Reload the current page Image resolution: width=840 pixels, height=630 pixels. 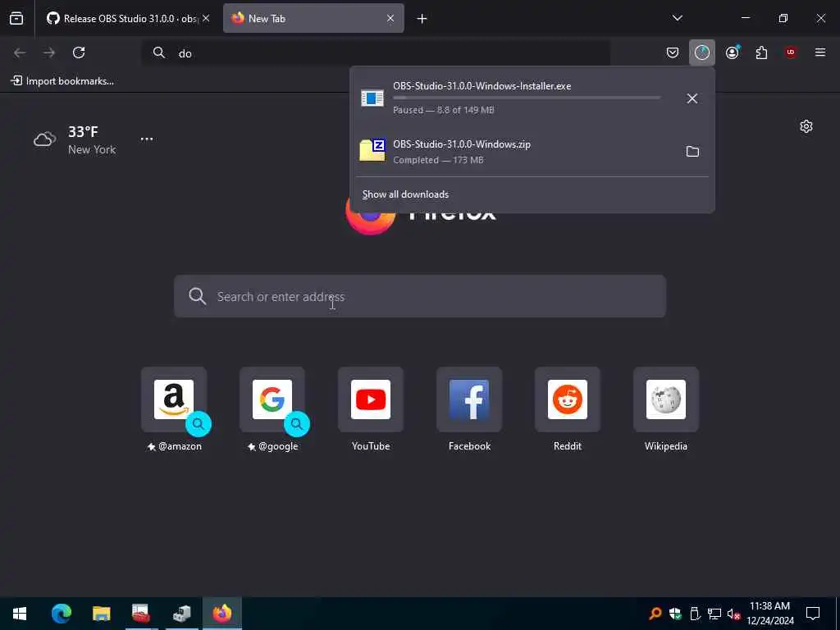tap(79, 52)
